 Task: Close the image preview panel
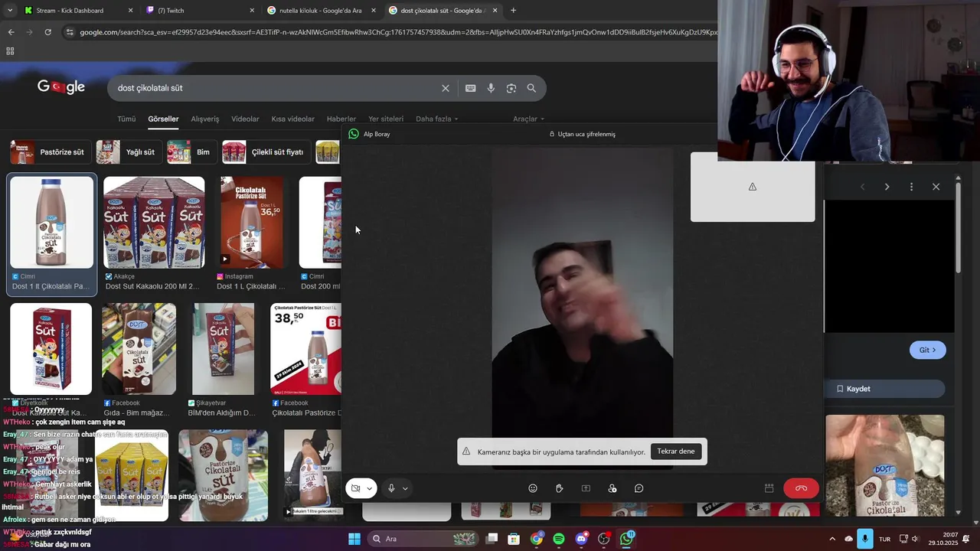(936, 187)
